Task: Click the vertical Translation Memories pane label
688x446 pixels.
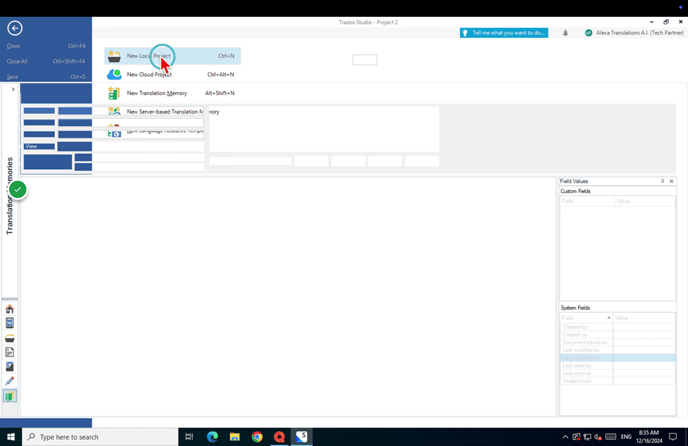Action: click(x=10, y=196)
